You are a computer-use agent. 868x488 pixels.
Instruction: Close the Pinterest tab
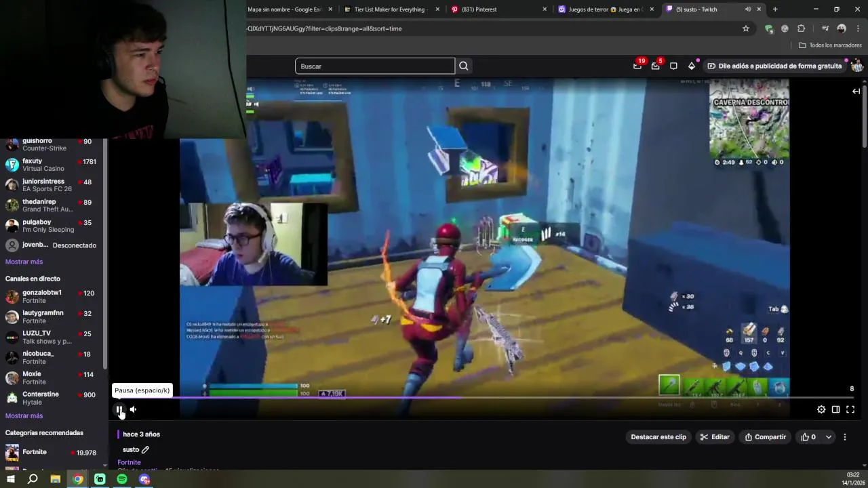[x=545, y=9]
